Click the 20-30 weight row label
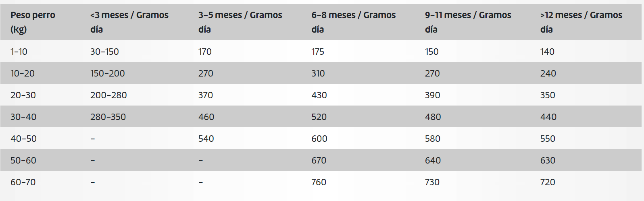The width and height of the screenshot is (644, 201). (23, 95)
